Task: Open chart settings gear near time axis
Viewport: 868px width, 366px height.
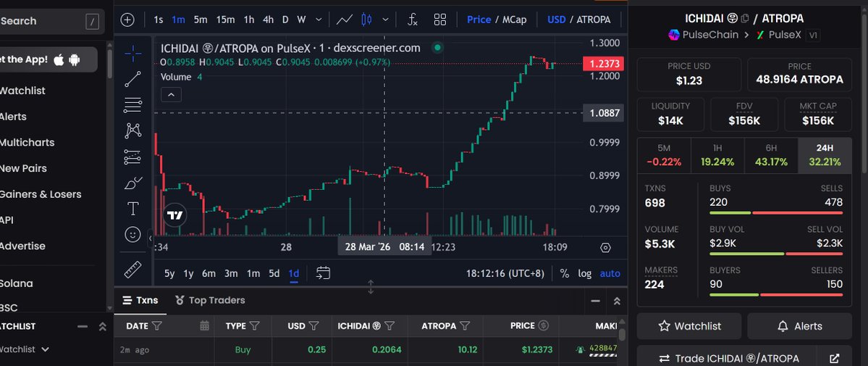Action: [x=606, y=248]
